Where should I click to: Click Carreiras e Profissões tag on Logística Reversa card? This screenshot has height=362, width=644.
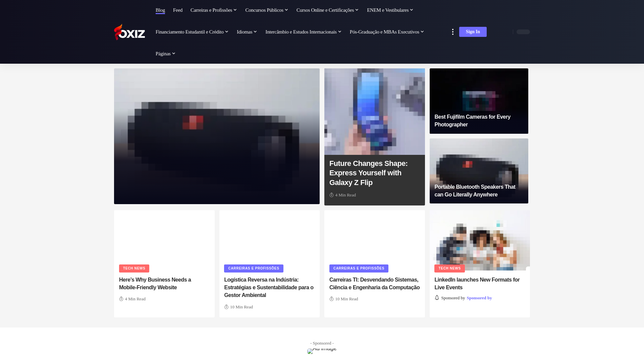pos(254,268)
